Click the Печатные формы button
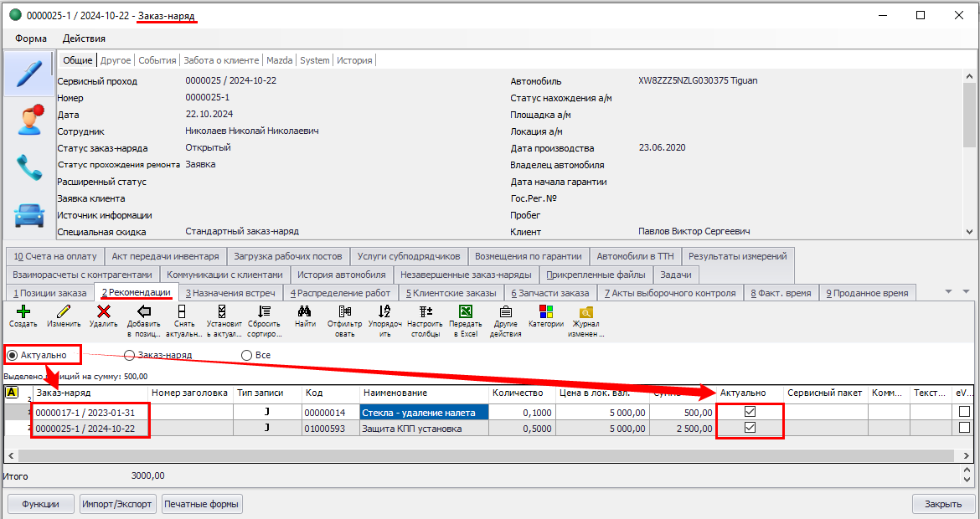Viewport: 980px width, 519px height. (x=202, y=504)
